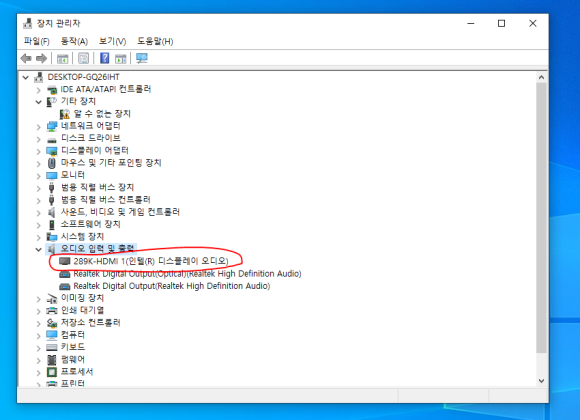Collapse the DESKTOP-GQ26IHT root node
The image size is (580, 420).
coord(26,77)
